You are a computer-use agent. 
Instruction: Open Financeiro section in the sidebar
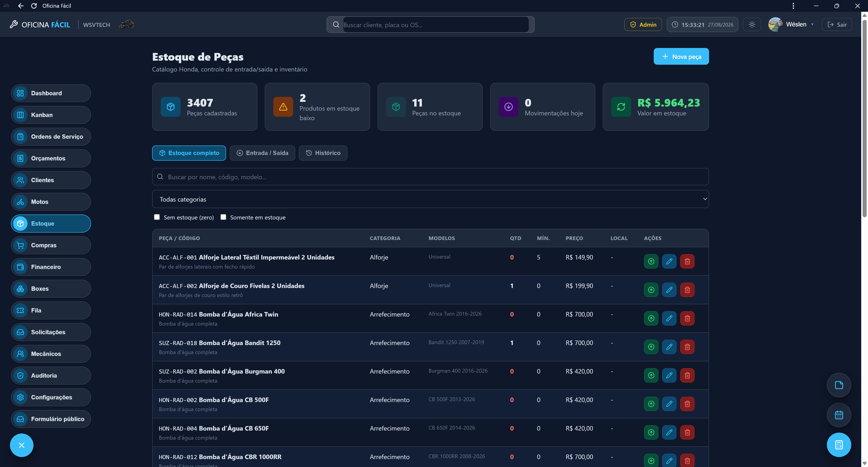(x=51, y=267)
